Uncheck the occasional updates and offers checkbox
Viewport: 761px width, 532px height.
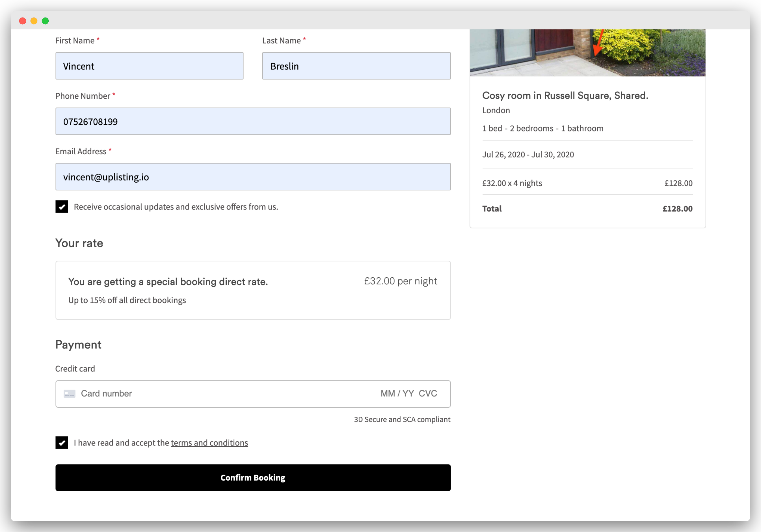coord(62,207)
